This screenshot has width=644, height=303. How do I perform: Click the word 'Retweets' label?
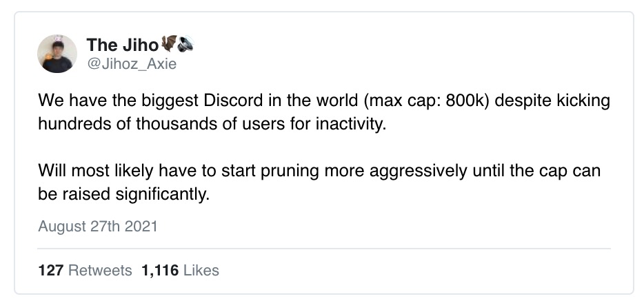(x=100, y=270)
